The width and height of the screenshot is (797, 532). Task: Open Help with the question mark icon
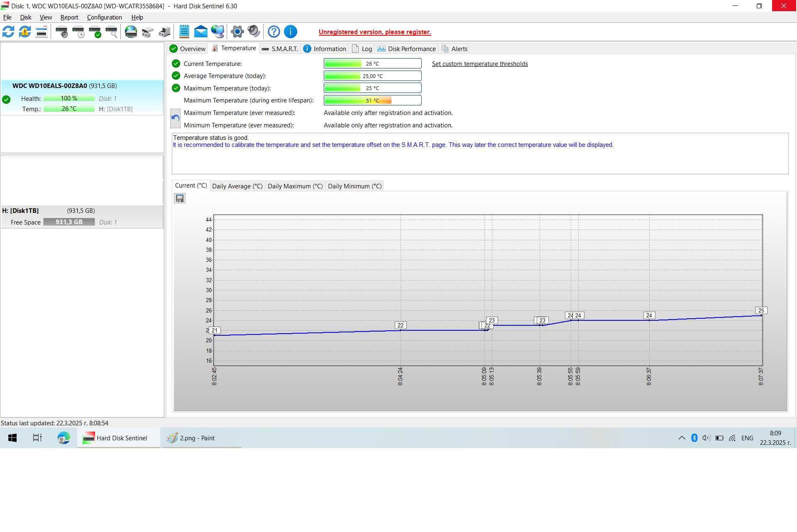pyautogui.click(x=274, y=32)
